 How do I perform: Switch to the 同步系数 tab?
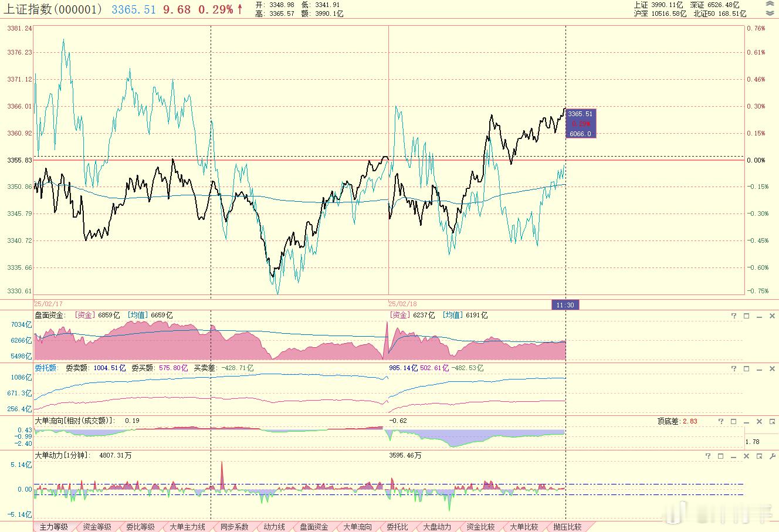[235, 527]
